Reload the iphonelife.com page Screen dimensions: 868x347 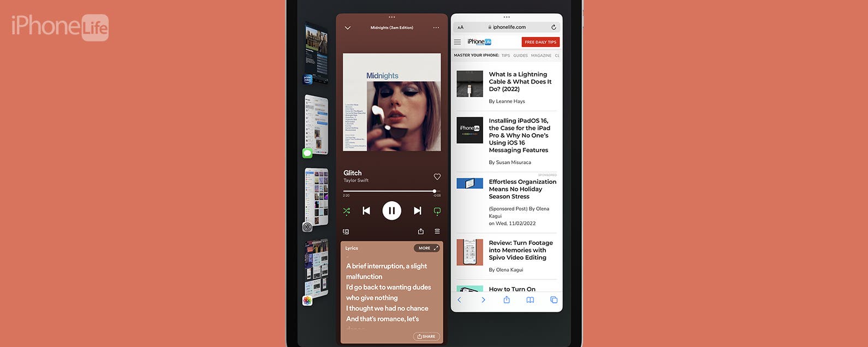pos(553,27)
